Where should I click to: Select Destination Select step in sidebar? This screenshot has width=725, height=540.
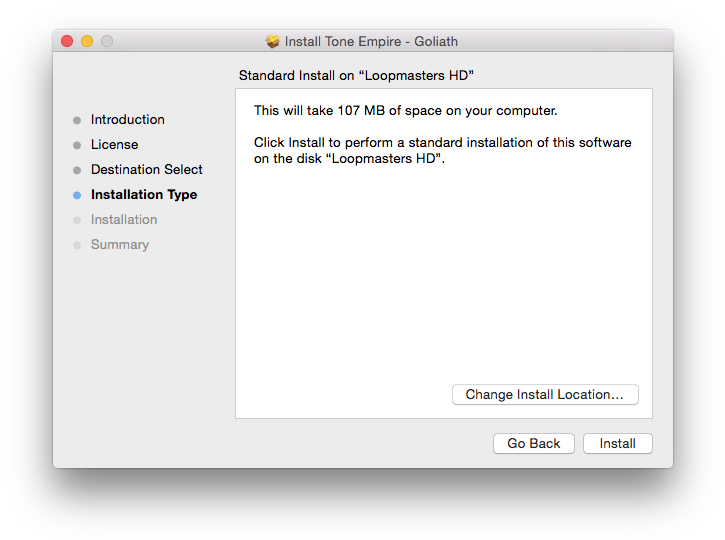pos(146,170)
